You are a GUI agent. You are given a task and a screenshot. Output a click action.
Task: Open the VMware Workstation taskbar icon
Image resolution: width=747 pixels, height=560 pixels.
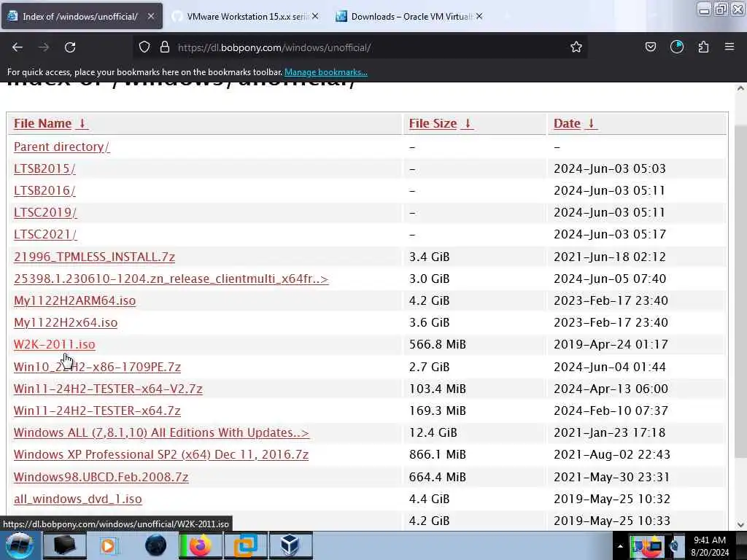246,545
